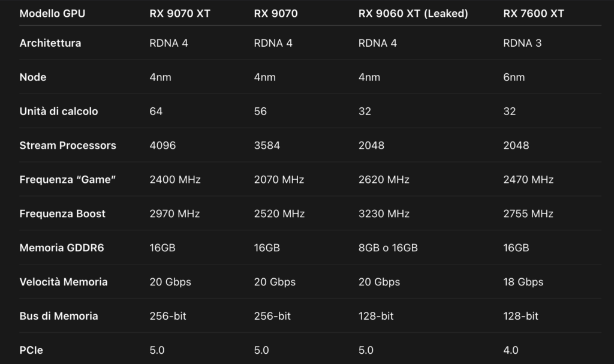Click the PCIe row label
Screen dimensions: 614x364
[x=31, y=350]
